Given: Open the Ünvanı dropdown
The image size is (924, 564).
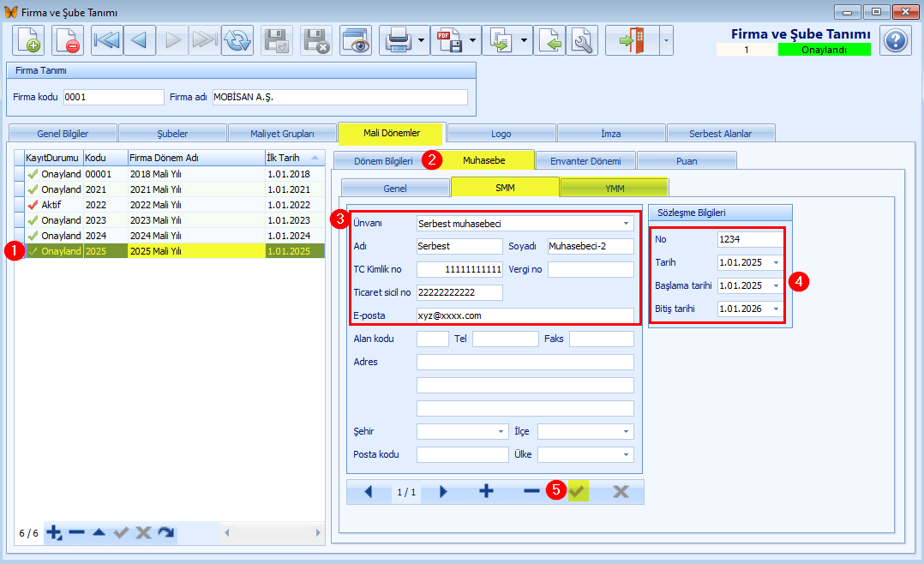Looking at the screenshot, I should click(x=626, y=224).
